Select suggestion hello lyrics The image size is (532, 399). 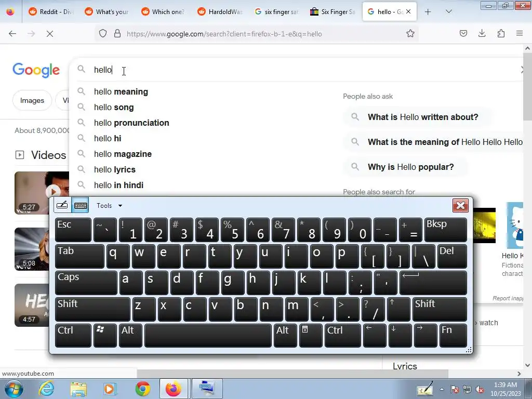[114, 170]
